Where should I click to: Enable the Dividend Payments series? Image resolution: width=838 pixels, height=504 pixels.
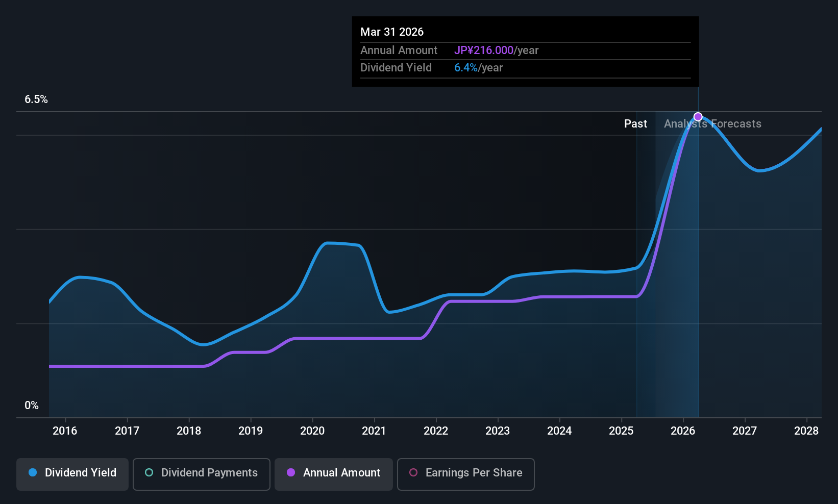click(201, 474)
